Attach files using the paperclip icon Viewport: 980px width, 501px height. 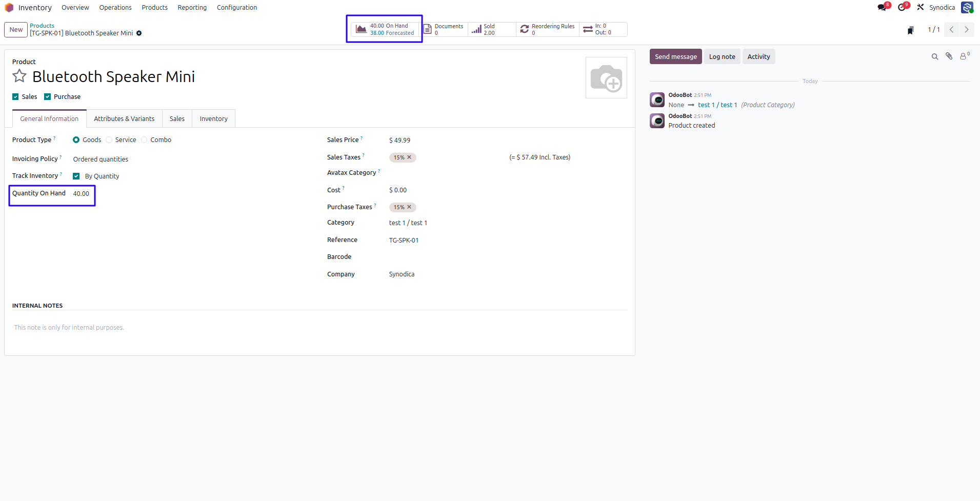pyautogui.click(x=949, y=56)
